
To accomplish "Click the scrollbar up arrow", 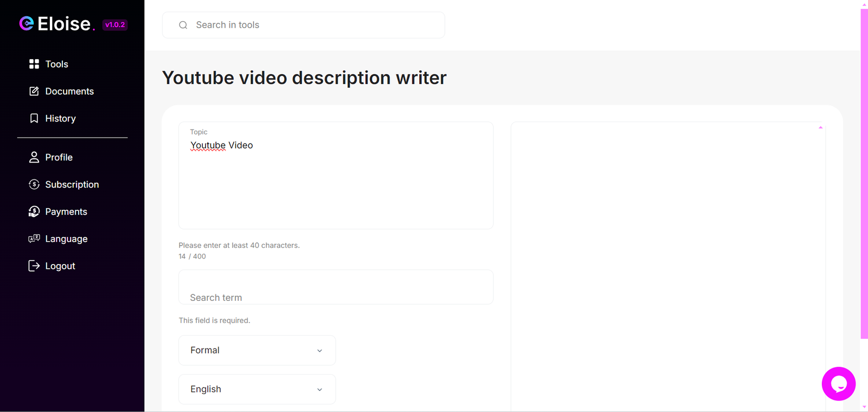I will pos(864,4).
